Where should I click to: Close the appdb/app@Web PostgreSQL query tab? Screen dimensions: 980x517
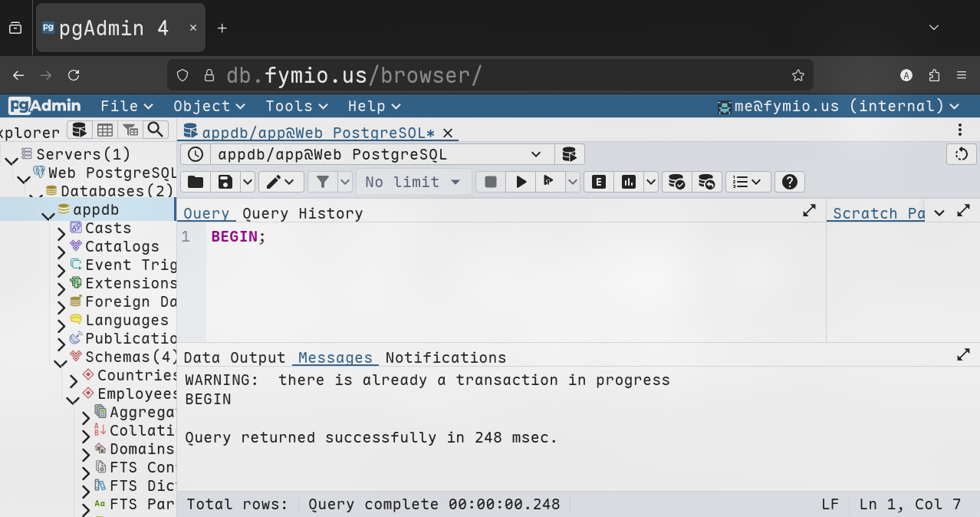(x=448, y=133)
